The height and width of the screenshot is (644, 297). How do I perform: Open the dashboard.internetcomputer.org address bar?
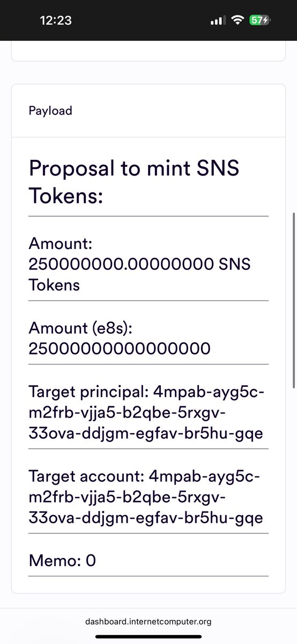pos(148,622)
